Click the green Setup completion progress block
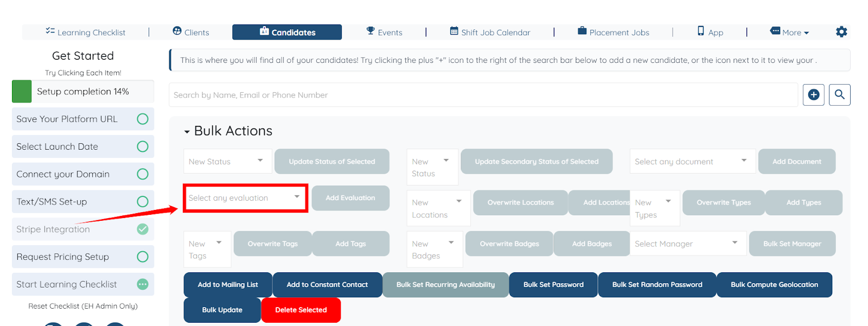The image size is (868, 326). tap(22, 92)
